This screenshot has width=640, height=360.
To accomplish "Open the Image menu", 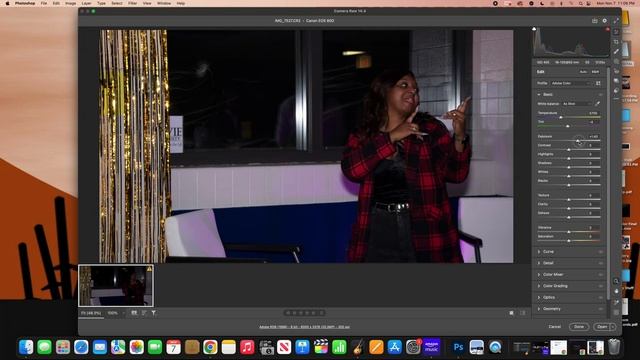I will click(x=70, y=3).
